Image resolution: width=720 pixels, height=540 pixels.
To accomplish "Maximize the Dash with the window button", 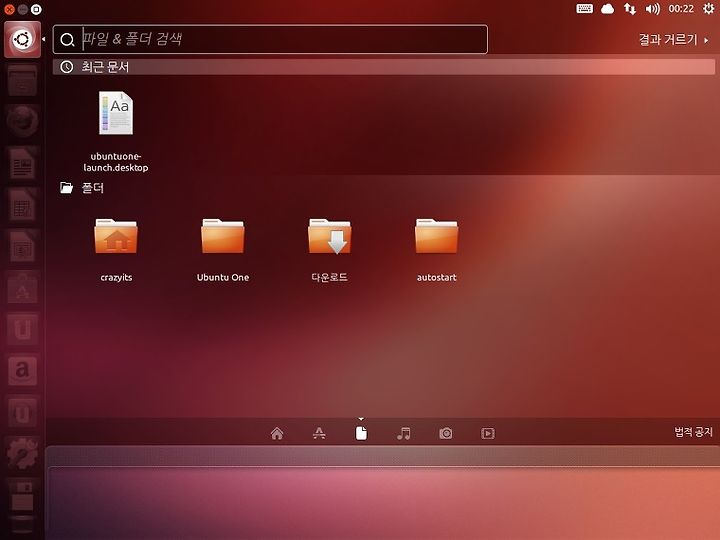I will click(36, 9).
